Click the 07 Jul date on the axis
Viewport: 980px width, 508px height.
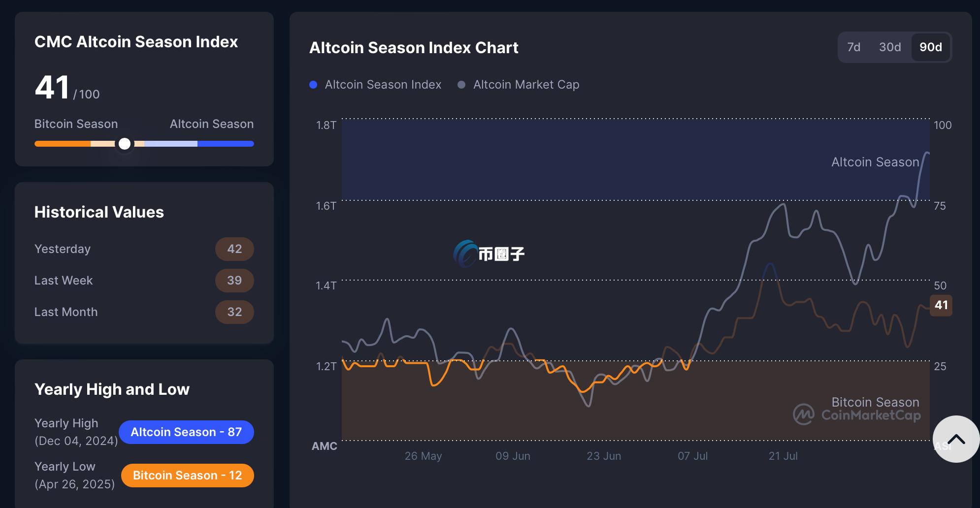[692, 456]
